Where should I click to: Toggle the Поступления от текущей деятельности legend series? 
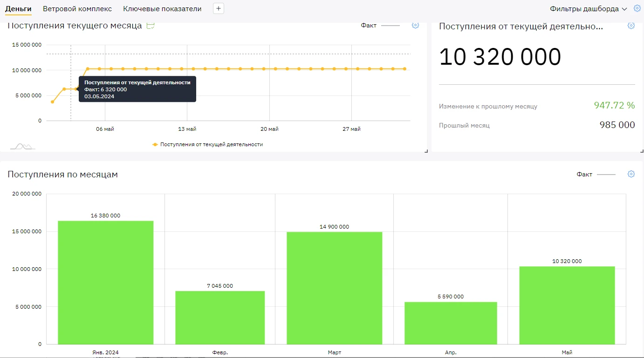pyautogui.click(x=208, y=144)
